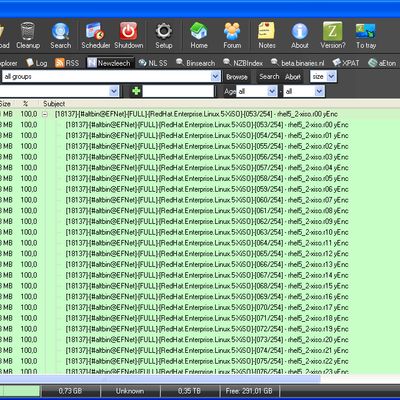Click the green plus add icon
Image resolution: width=400 pixels, height=400 pixels.
coord(136,91)
